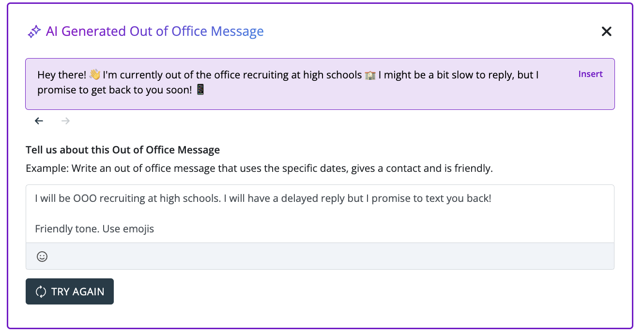Place the cursor after 'text you back!'
Screen dimensions: 644x335
click(492, 198)
